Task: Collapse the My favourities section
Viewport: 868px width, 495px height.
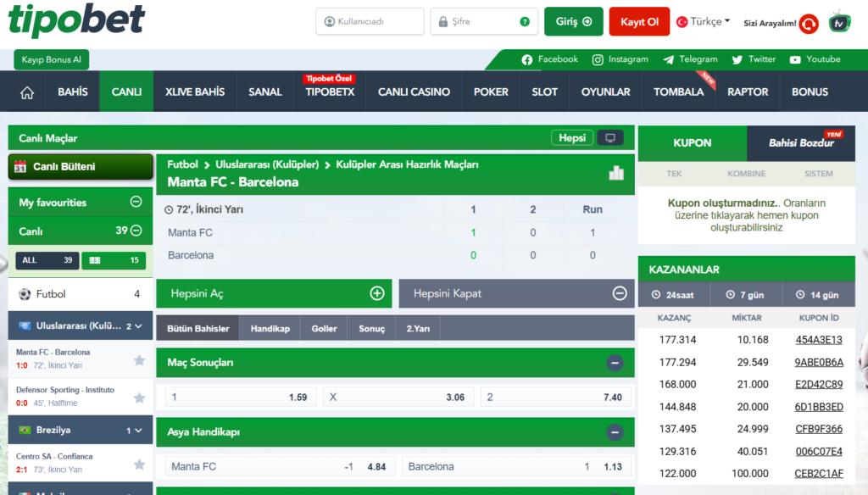Action: click(136, 202)
